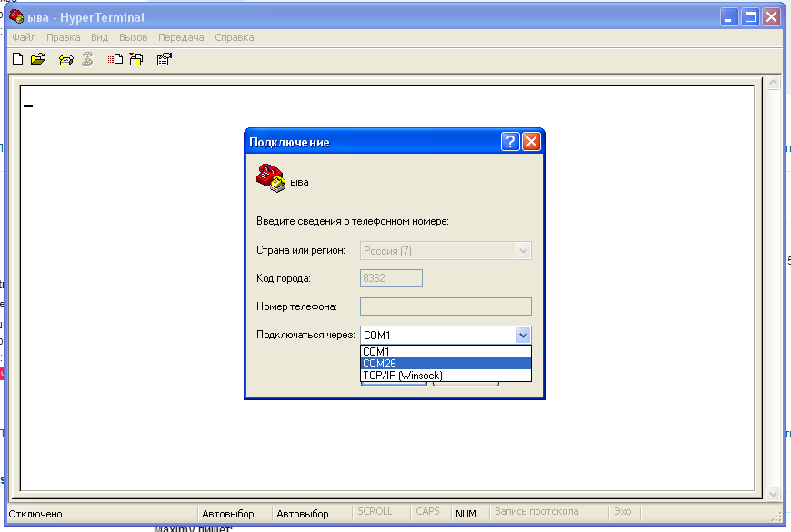Screen dimensions: 791x532
Task: Click the grayed Disconnect phone icon
Action: pos(87,60)
